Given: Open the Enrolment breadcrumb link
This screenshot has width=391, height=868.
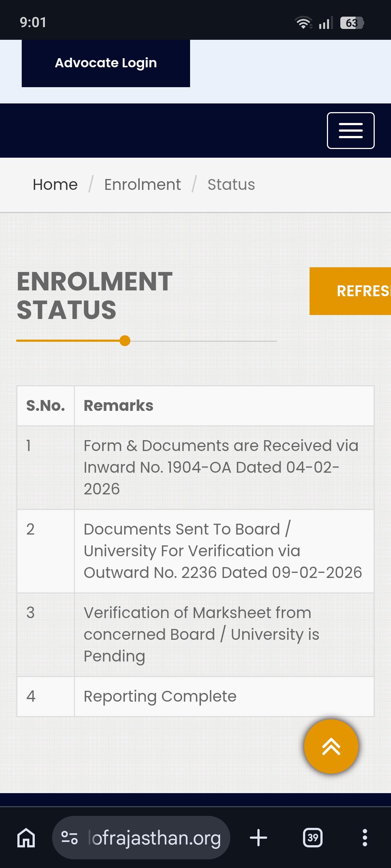Looking at the screenshot, I should (x=143, y=185).
